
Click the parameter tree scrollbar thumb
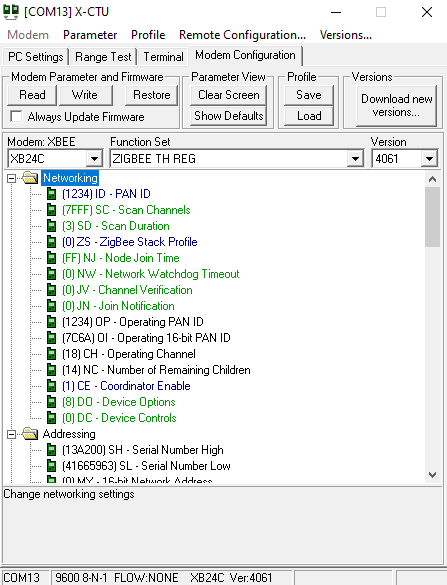click(x=432, y=217)
